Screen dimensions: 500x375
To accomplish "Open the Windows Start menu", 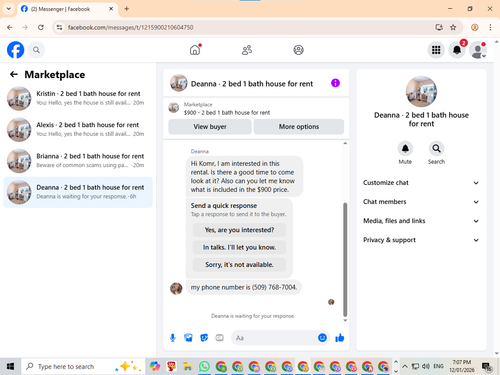I will point(10,367).
